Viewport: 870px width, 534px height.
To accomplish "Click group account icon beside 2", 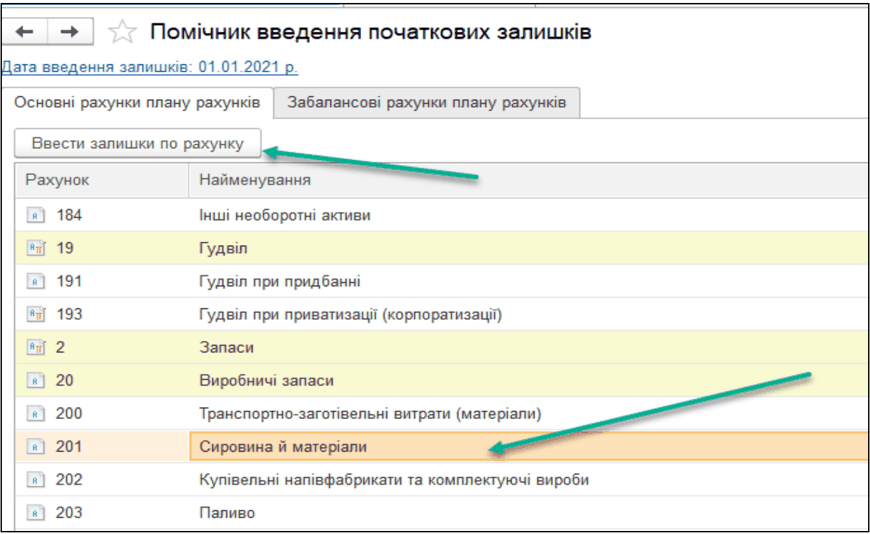I will click(35, 347).
